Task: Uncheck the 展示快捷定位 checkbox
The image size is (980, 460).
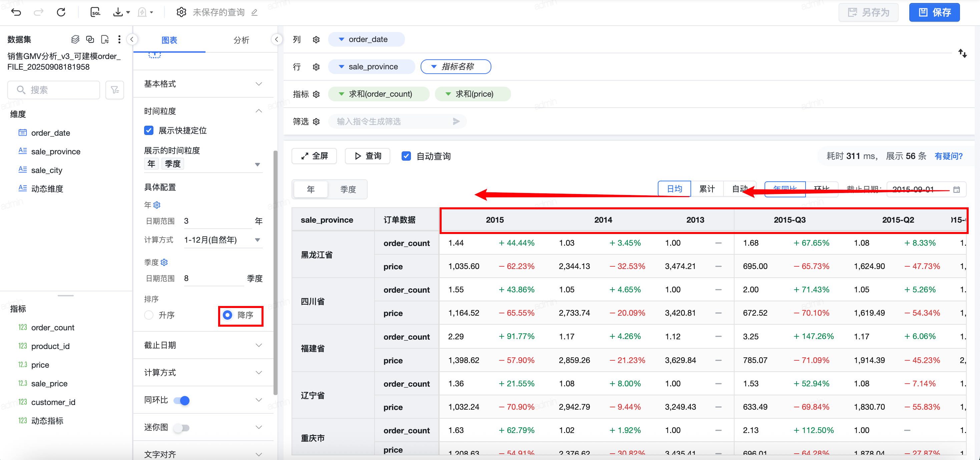Action: pos(149,130)
